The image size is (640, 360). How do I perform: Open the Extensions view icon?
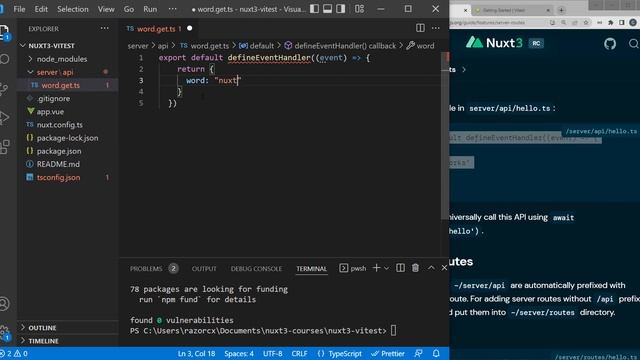pyautogui.click(x=4, y=147)
